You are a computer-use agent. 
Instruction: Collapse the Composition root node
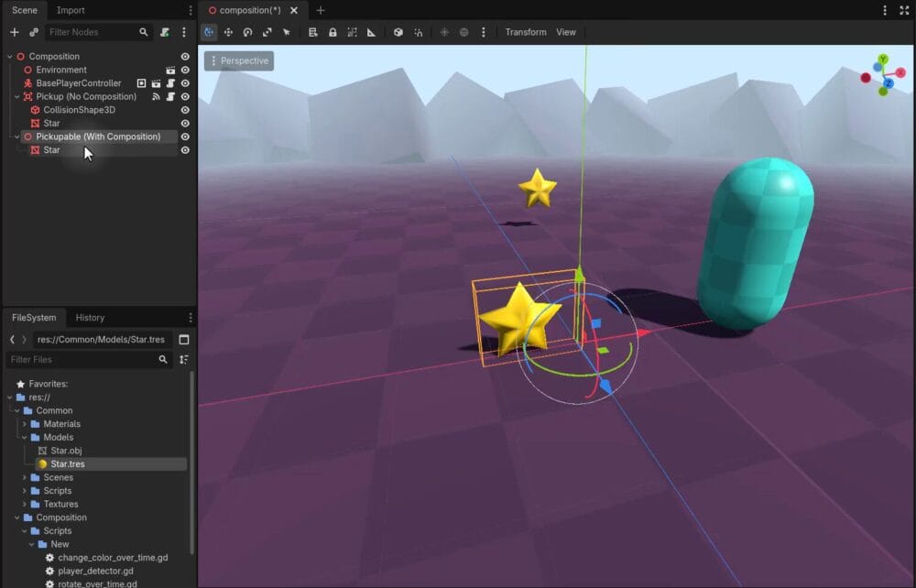coord(10,57)
